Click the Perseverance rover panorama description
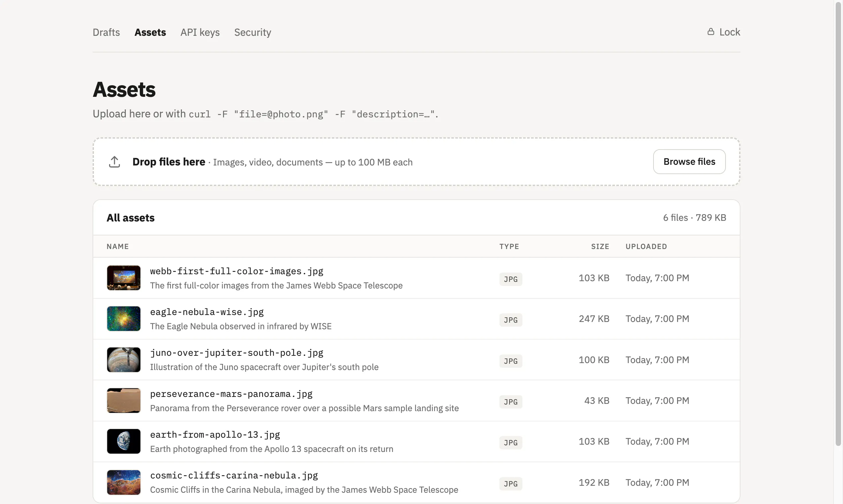Image resolution: width=843 pixels, height=504 pixels. [304, 408]
